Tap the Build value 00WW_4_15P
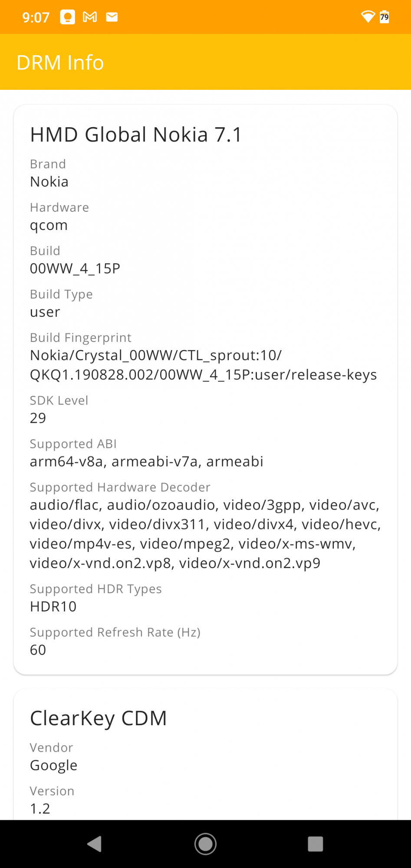The height and width of the screenshot is (868, 411). 75,269
